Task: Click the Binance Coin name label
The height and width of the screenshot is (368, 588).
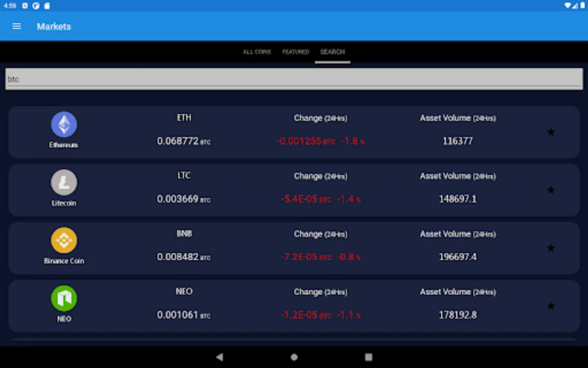Action: tap(64, 261)
